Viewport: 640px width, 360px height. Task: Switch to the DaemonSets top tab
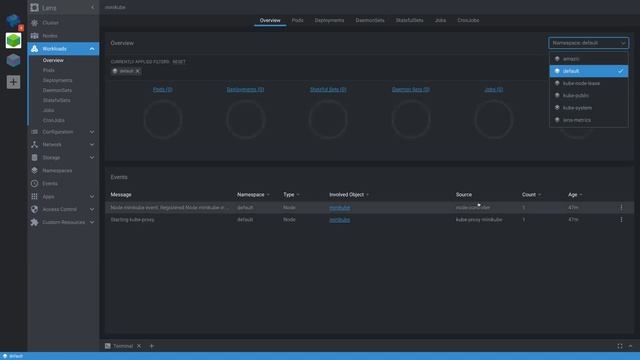coord(370,20)
